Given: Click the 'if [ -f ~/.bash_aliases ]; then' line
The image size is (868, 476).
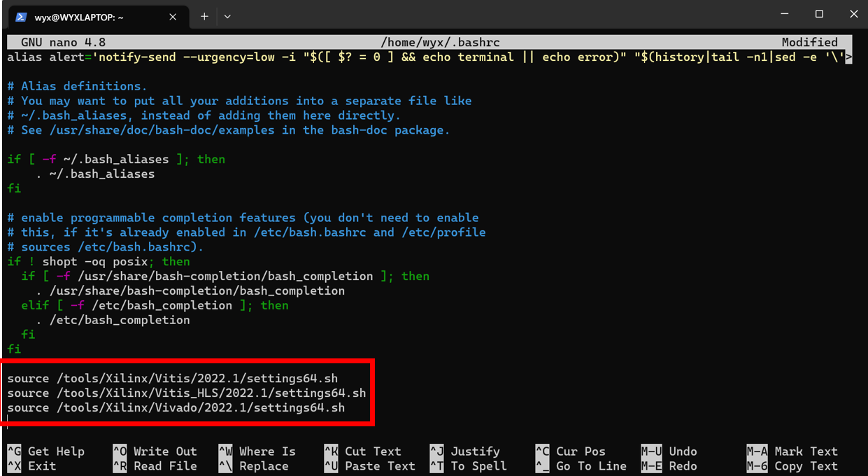Looking at the screenshot, I should click(116, 160).
